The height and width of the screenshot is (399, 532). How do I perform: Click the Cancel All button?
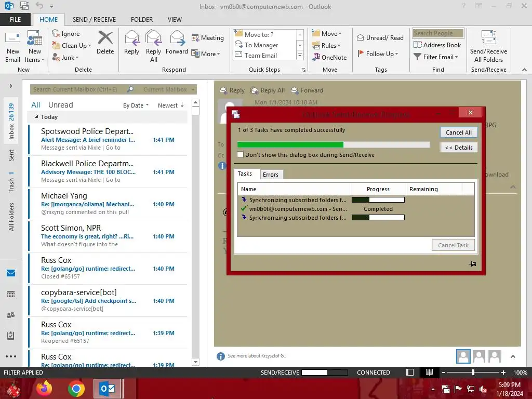pyautogui.click(x=459, y=132)
